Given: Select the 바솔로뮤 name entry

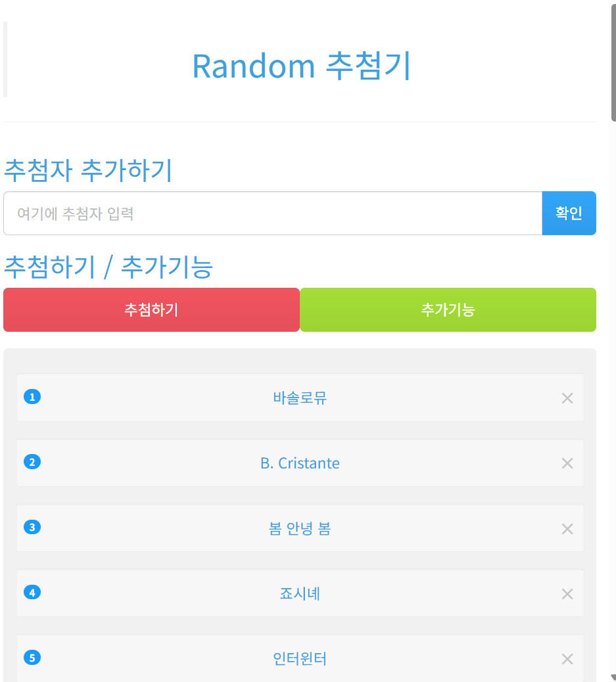Looking at the screenshot, I should point(300,398).
